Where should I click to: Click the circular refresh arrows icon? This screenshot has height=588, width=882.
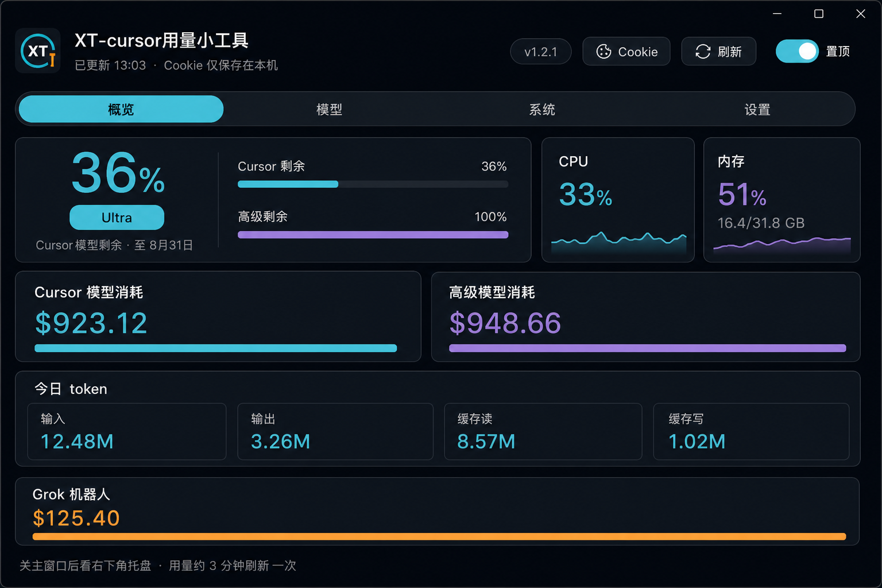703,52
